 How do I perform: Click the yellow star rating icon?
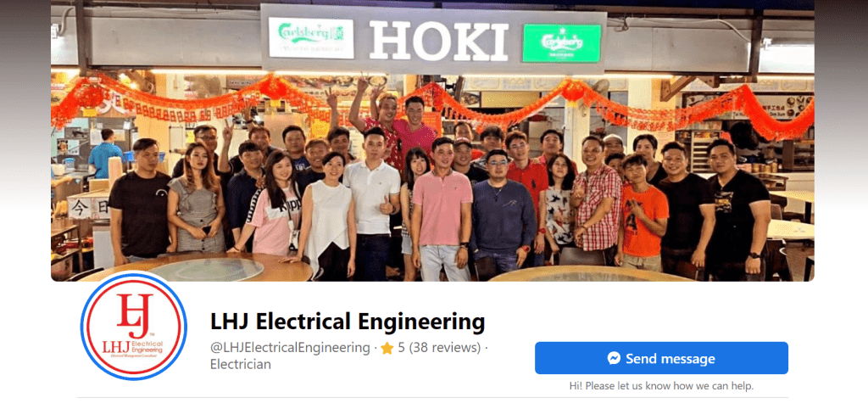(387, 348)
